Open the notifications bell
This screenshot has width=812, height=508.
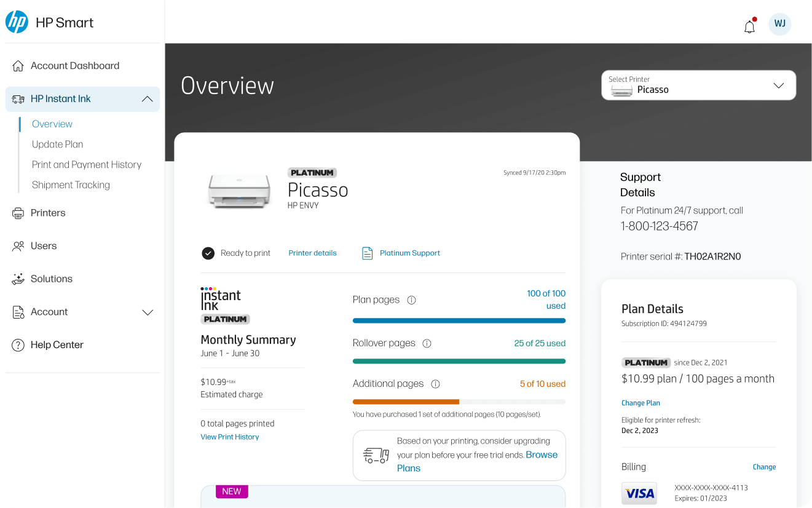749,26
